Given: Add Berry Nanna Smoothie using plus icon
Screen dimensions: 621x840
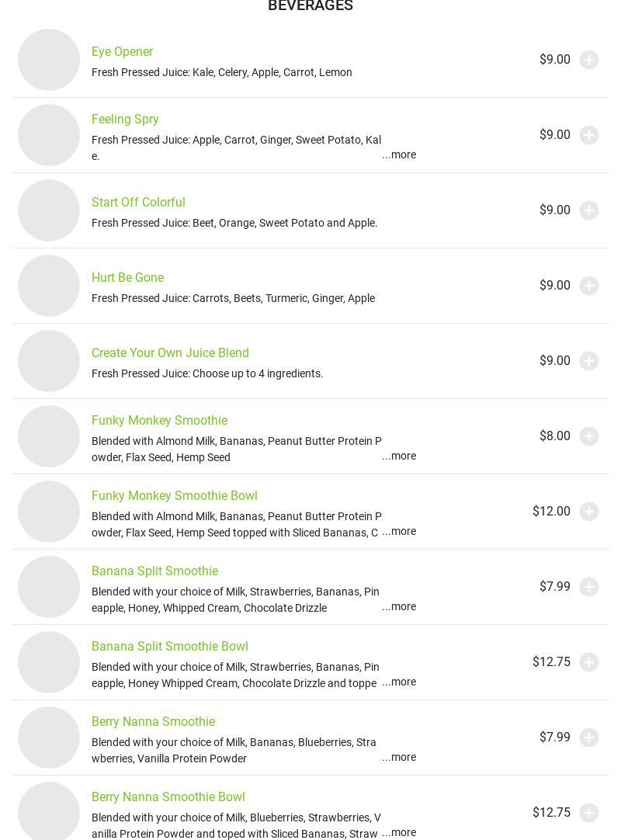Looking at the screenshot, I should point(589,738).
